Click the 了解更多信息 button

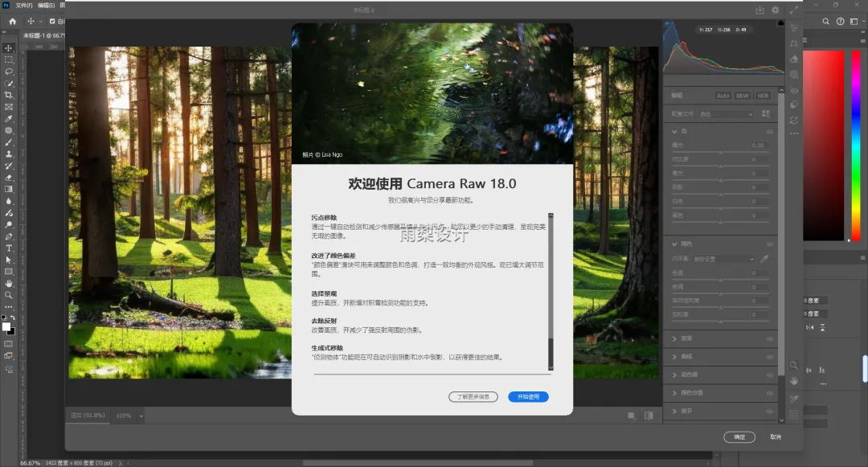473,397
